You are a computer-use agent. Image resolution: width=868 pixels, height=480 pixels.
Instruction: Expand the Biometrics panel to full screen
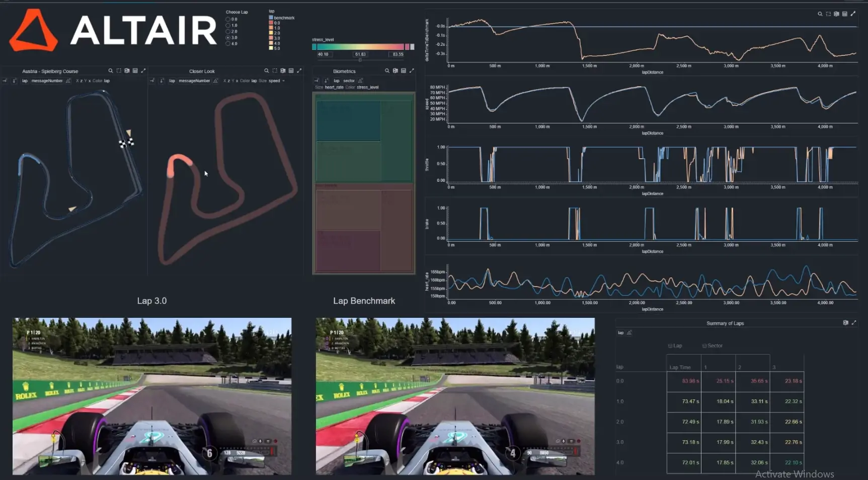(x=413, y=71)
